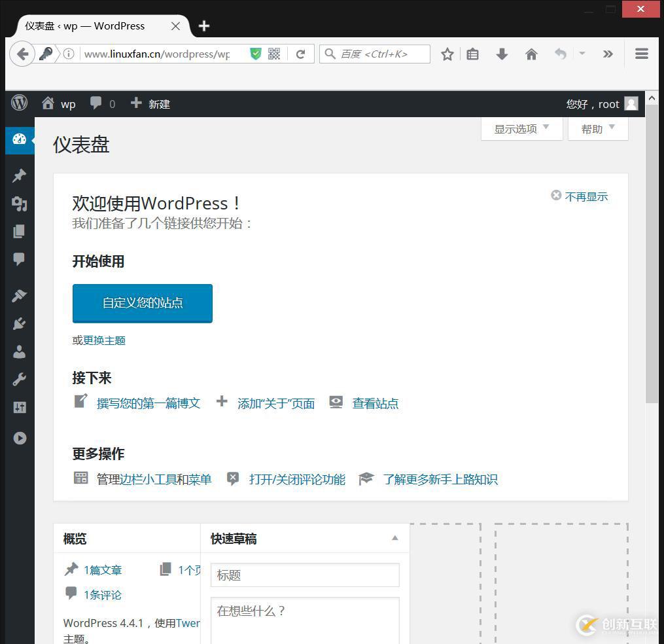Click the 新建 new content button

pos(150,104)
